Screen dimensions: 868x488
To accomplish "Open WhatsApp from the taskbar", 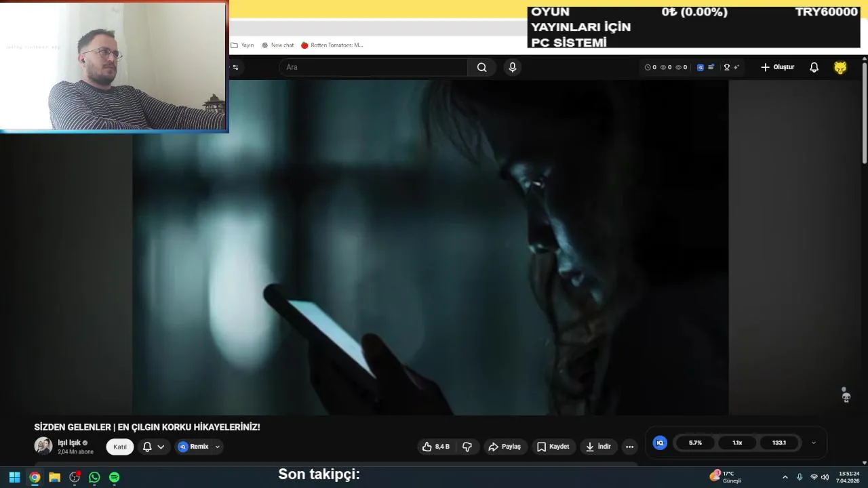I will pyautogui.click(x=94, y=477).
